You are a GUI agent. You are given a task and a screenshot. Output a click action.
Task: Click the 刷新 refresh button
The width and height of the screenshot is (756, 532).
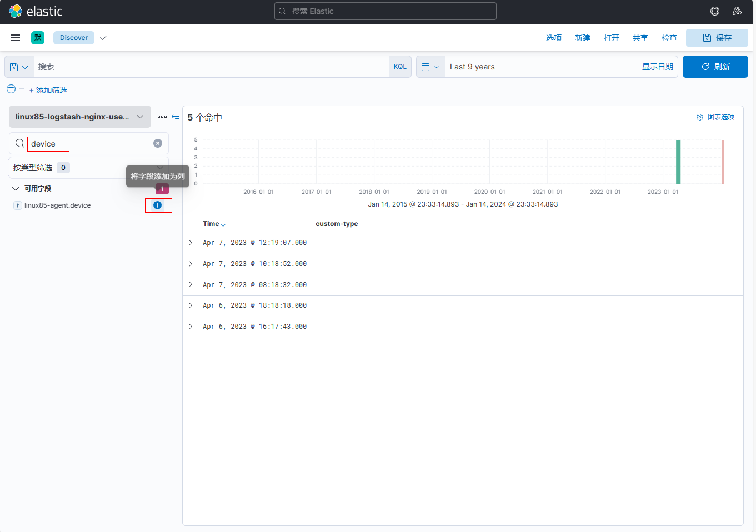[x=715, y=67]
